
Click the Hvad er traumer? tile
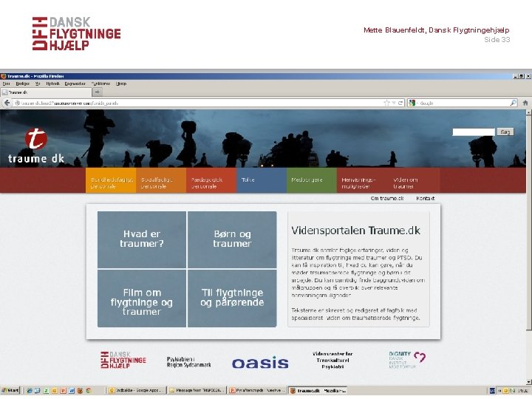(x=142, y=239)
